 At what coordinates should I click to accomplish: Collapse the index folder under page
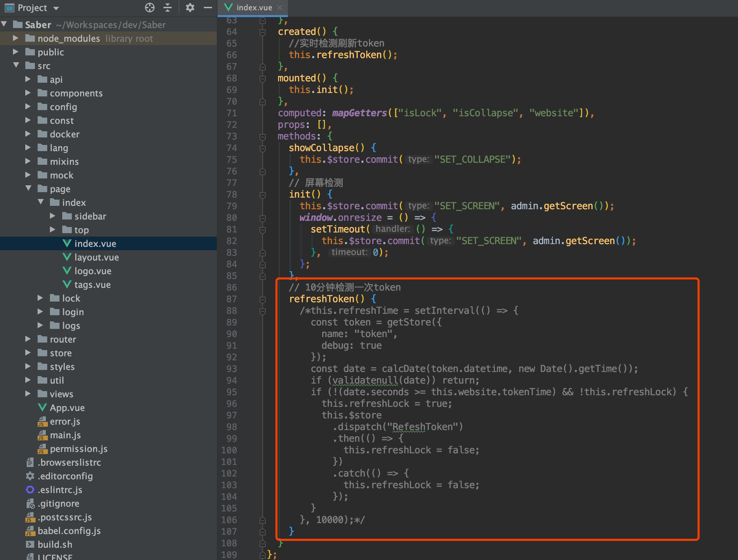pyautogui.click(x=41, y=202)
